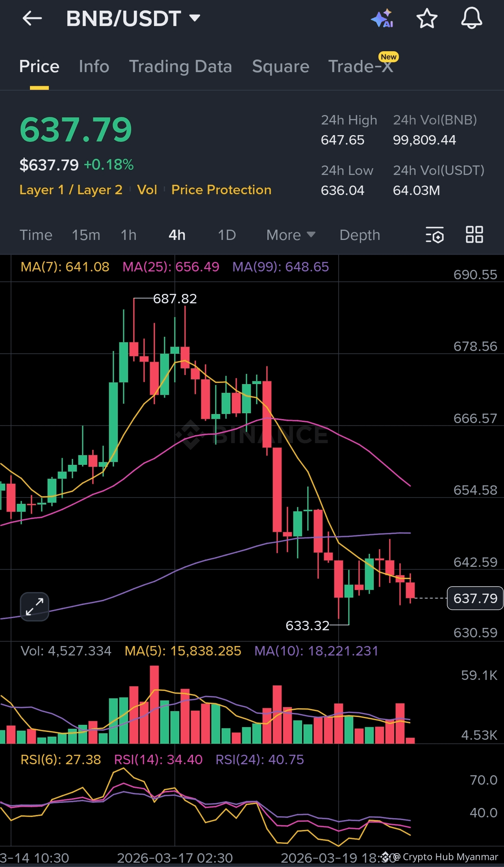Add BNB/USDT to favorites star

(x=427, y=18)
